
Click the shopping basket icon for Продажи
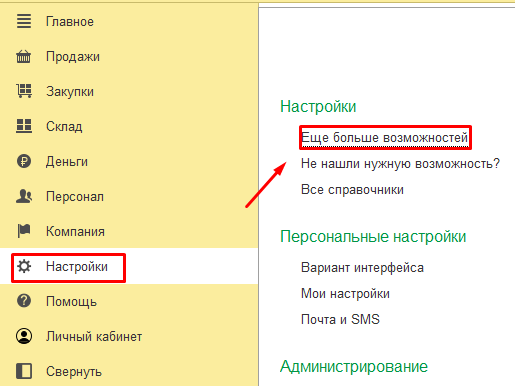24,56
